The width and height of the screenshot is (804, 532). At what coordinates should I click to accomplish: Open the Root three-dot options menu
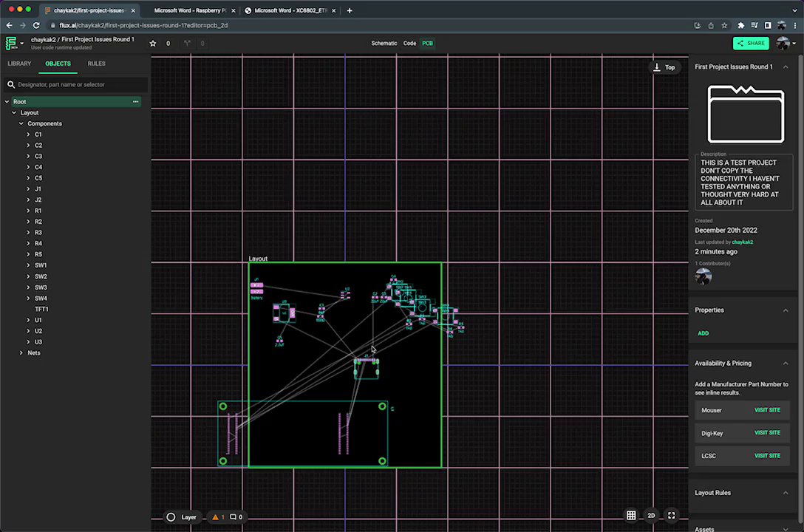point(135,101)
